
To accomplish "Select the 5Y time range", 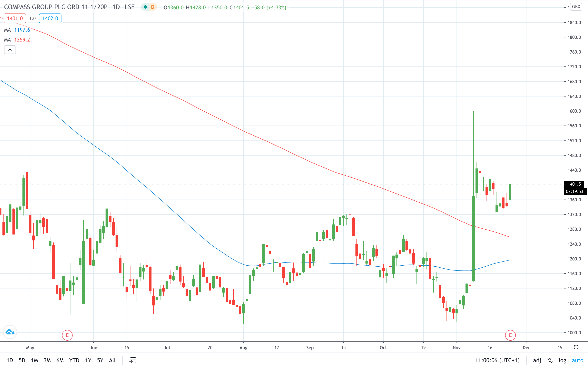I will pos(100,360).
